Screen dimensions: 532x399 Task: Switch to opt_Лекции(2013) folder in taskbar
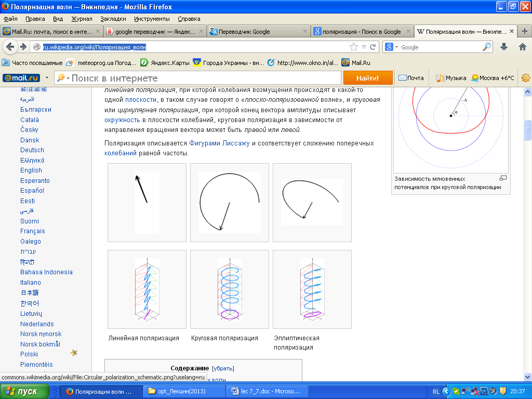(183, 391)
